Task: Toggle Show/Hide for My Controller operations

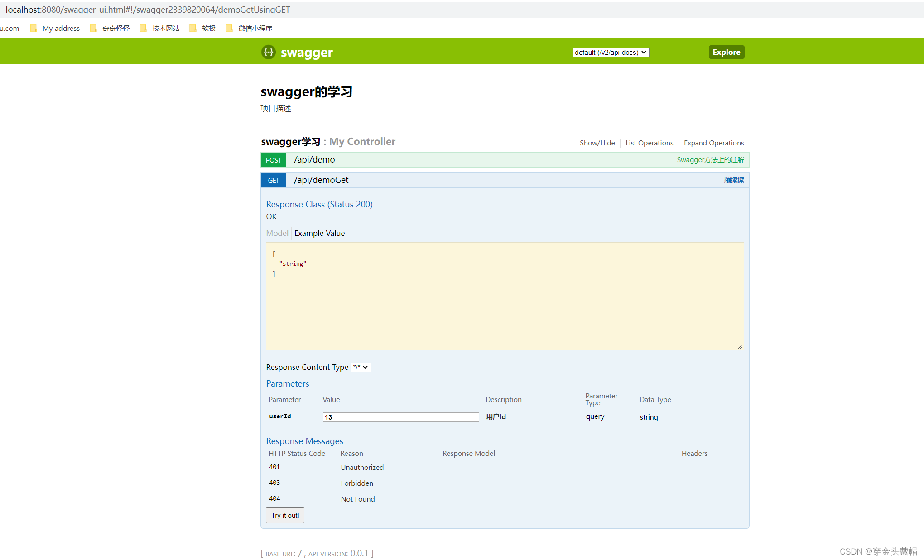Action: coord(597,143)
